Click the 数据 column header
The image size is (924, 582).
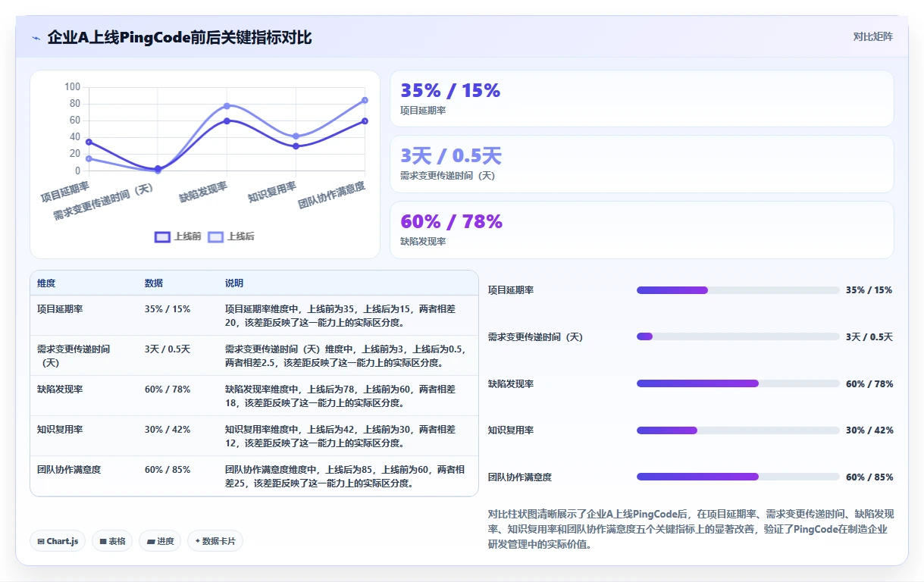(154, 283)
